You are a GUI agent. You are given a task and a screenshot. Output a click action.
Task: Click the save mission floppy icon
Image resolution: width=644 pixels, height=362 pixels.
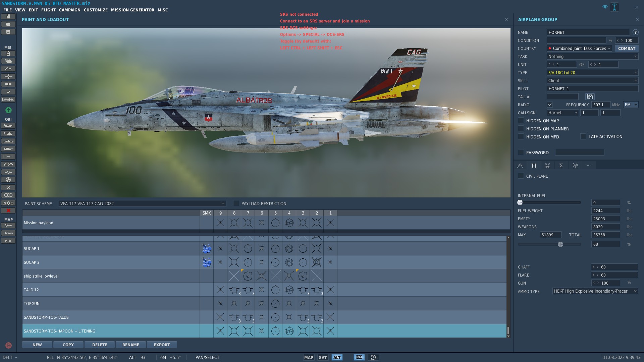click(x=8, y=32)
